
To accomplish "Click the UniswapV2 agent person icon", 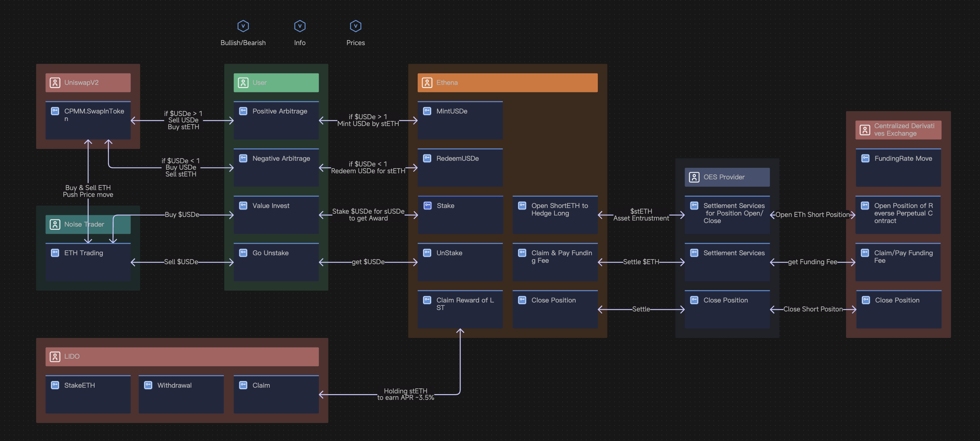I will (55, 82).
